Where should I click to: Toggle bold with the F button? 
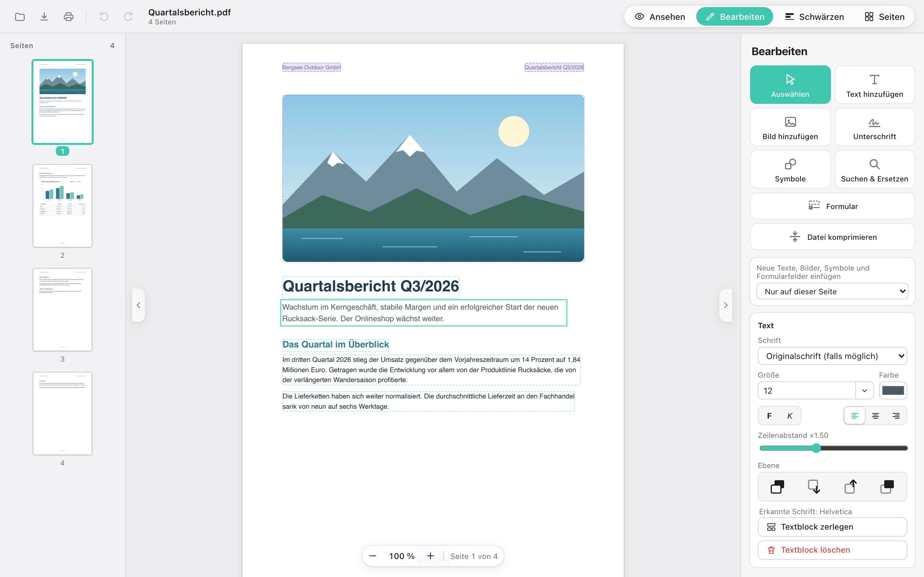[769, 415]
